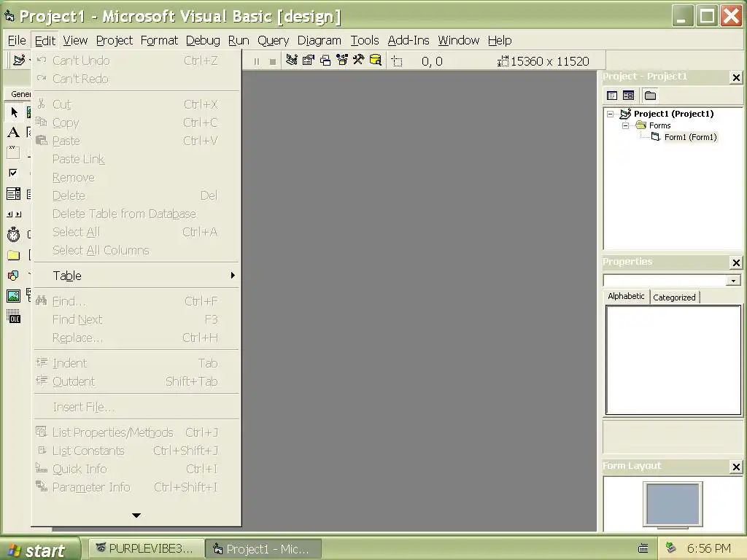
Task: Click the Break pause toolbar icon
Action: [257, 61]
